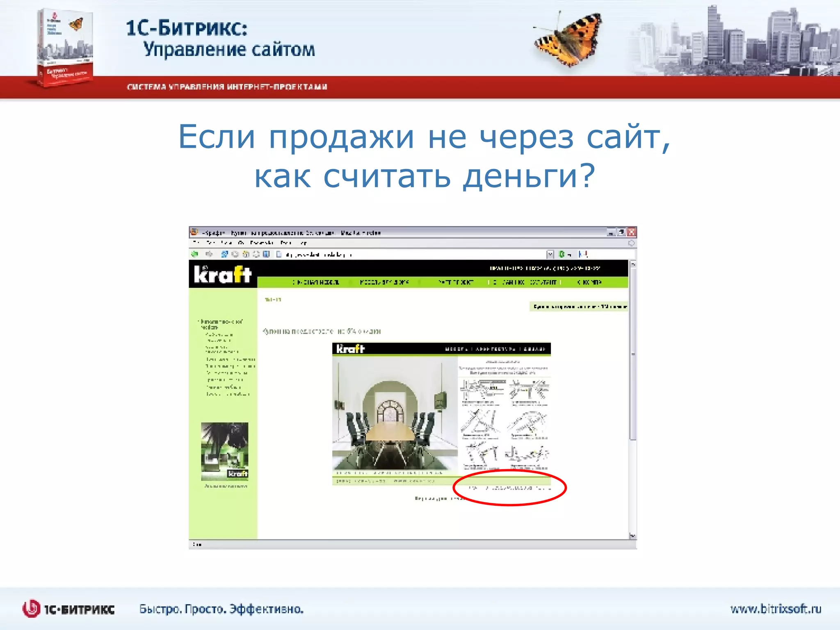Screen dimensions: 840x630
Task: Click the blue Reload icon in browser toolbar
Action: pyautogui.click(x=224, y=254)
